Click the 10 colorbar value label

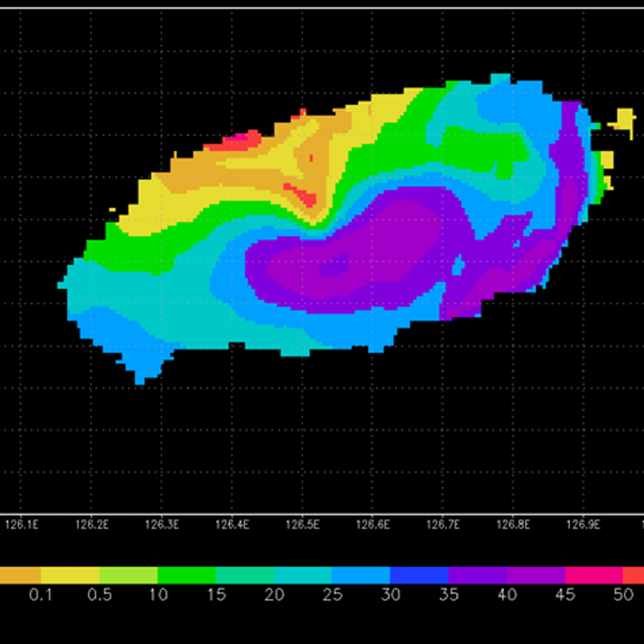158,595
